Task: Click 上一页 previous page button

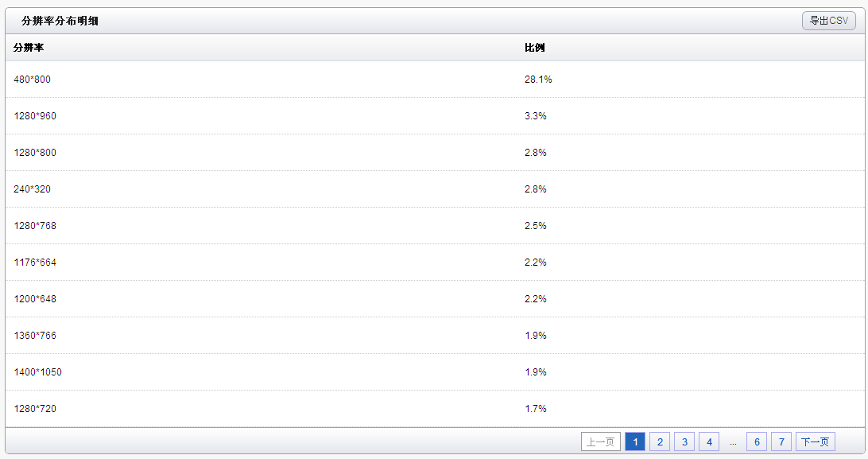Action: (x=601, y=441)
